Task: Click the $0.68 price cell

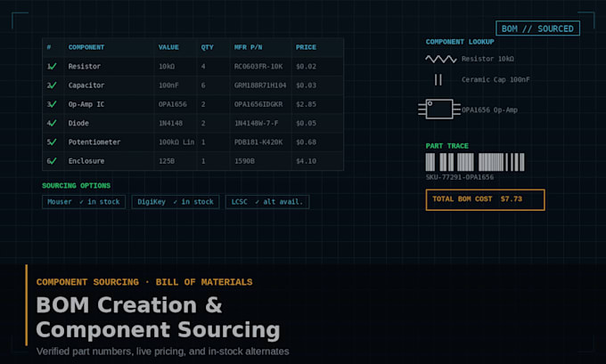Action: tap(306, 142)
